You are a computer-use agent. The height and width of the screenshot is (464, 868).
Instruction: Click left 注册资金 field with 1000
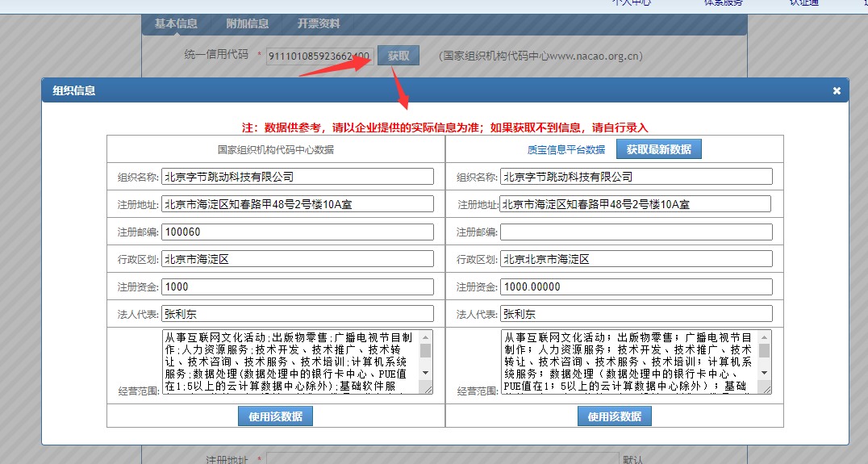[298, 286]
